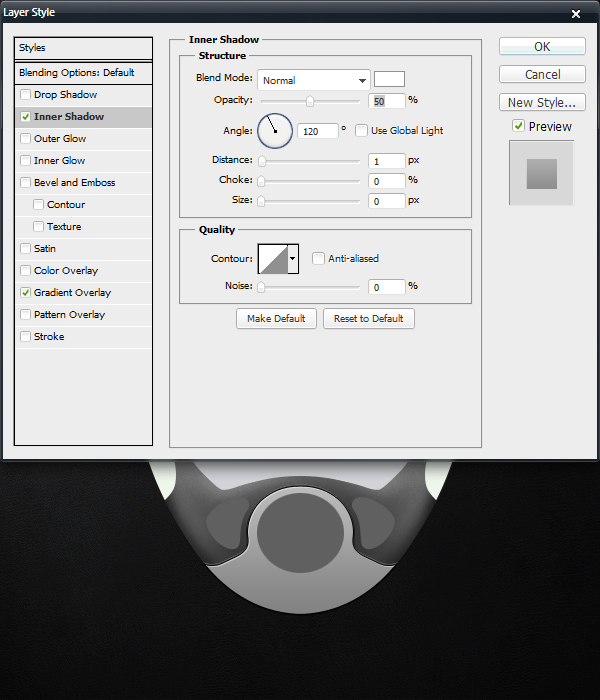Uncheck the Inner Shadow checkbox
The height and width of the screenshot is (700, 600).
coord(25,117)
